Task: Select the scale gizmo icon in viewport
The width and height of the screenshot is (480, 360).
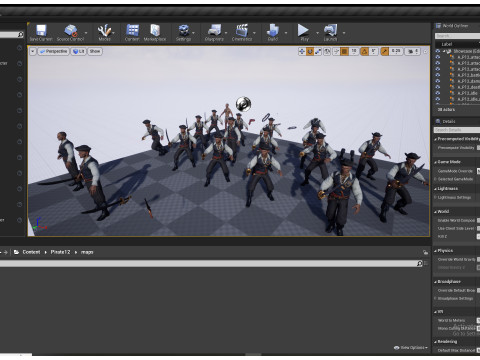Action: [x=318, y=51]
